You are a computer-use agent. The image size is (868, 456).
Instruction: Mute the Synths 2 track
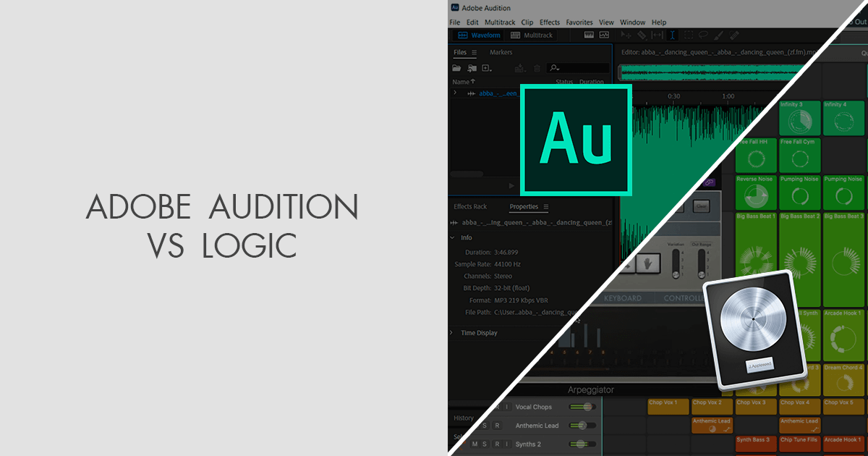click(475, 443)
